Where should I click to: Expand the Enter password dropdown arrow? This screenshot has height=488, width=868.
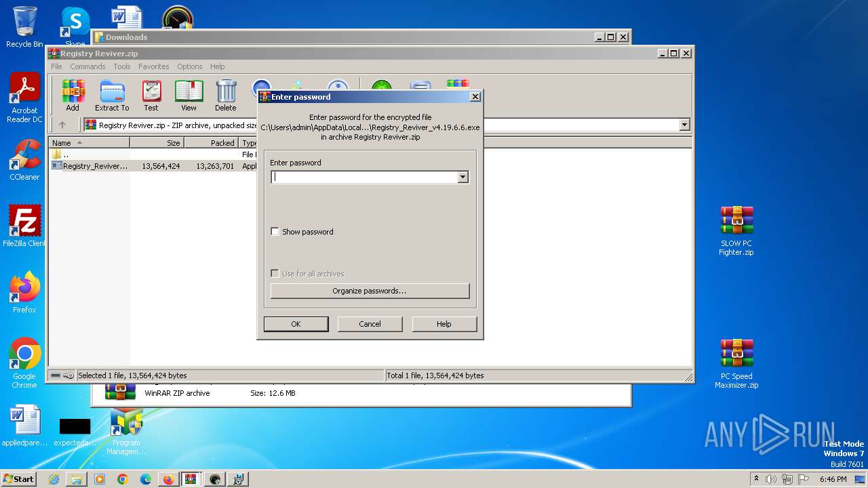pos(462,177)
